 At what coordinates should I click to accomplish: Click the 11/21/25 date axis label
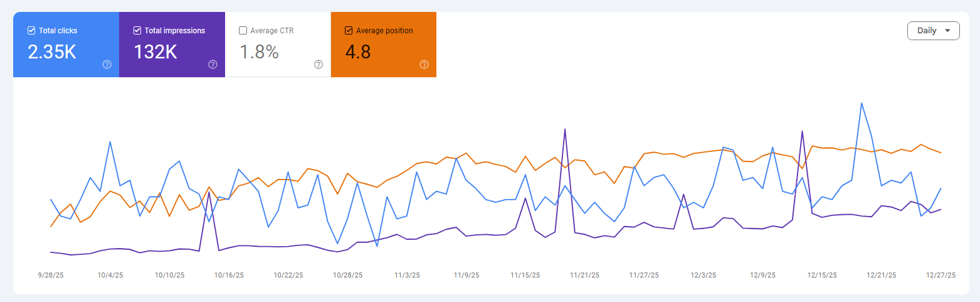point(584,275)
